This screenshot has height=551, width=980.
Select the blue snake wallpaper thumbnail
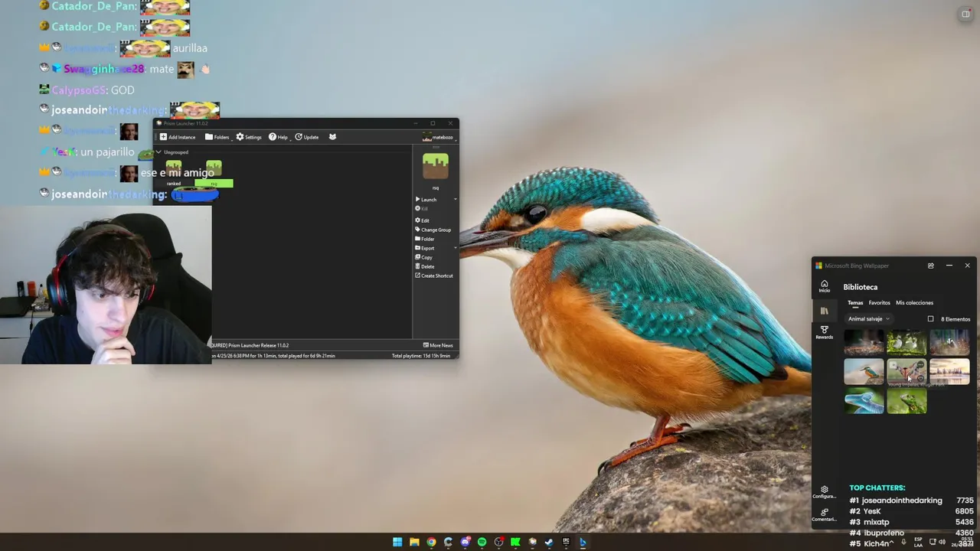(x=864, y=401)
